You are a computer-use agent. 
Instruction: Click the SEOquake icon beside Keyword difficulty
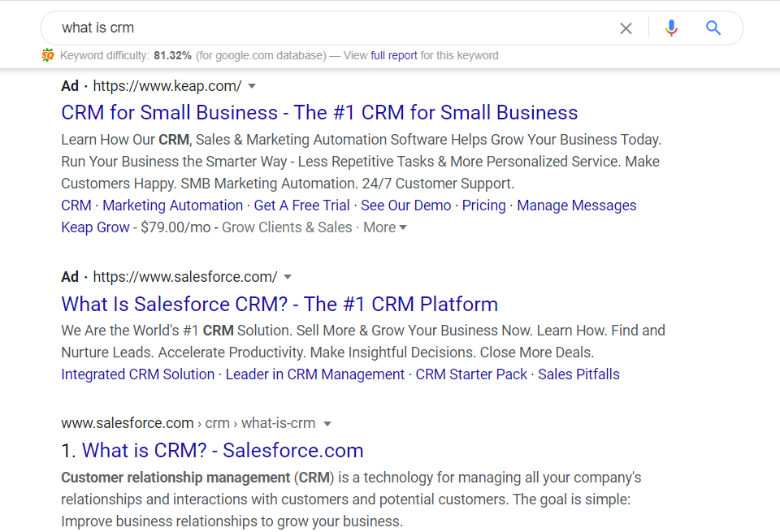48,55
